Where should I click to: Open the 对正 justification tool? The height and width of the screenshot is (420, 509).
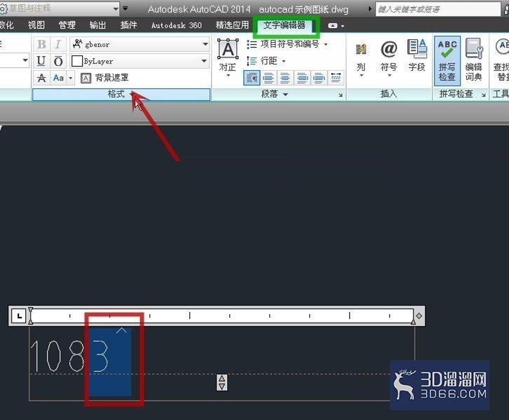click(x=228, y=57)
